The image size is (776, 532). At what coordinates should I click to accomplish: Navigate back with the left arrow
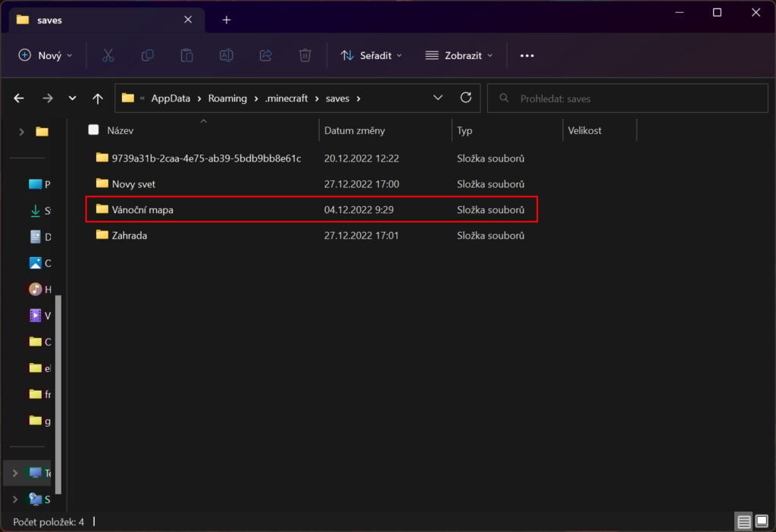coord(19,99)
